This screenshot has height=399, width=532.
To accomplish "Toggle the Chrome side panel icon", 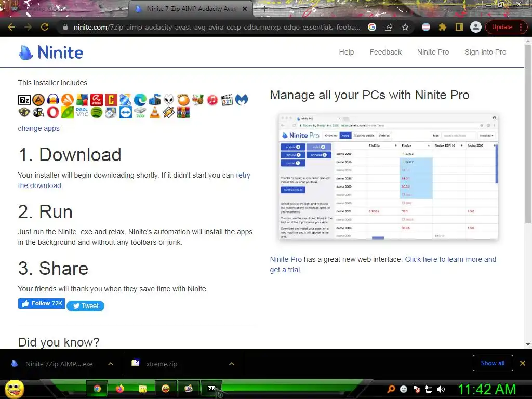I will coord(459,27).
